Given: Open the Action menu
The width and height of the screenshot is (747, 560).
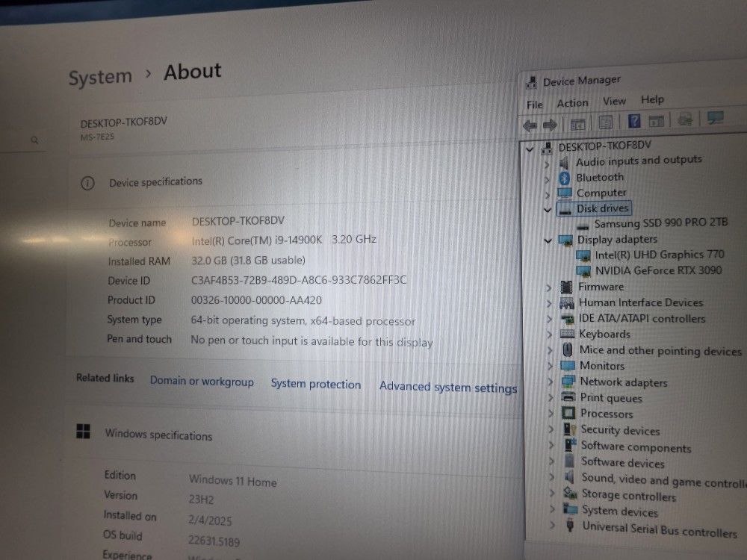Looking at the screenshot, I should click(572, 103).
